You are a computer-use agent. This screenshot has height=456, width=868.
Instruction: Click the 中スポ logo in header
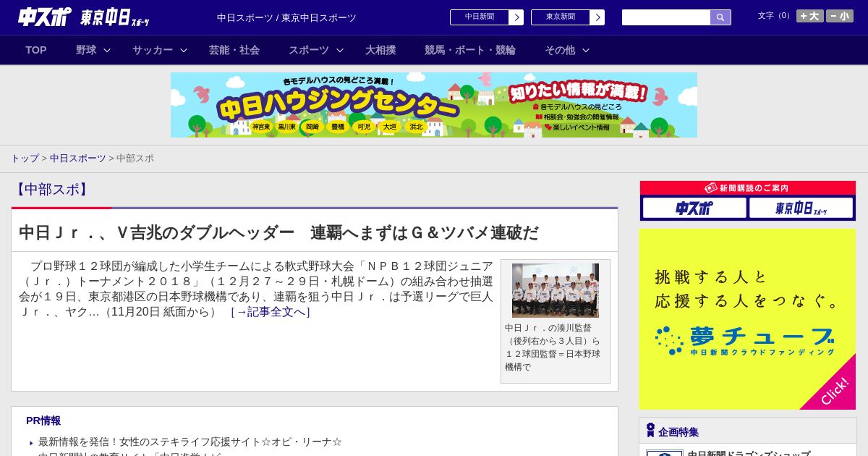coord(45,17)
